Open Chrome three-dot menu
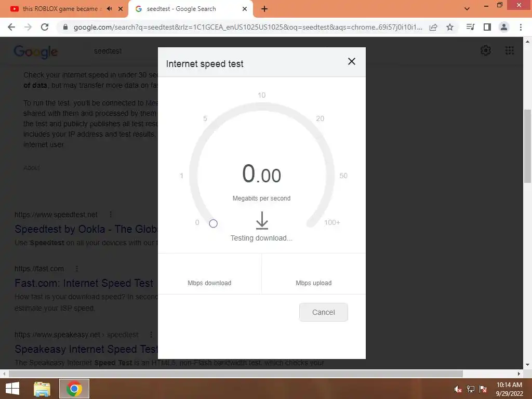The width and height of the screenshot is (532, 399). tap(521, 27)
